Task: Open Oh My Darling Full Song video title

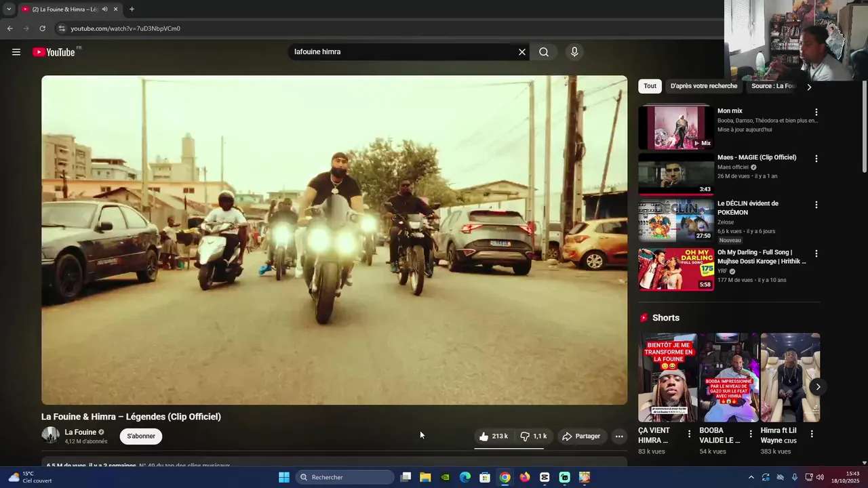Action: pos(762,257)
